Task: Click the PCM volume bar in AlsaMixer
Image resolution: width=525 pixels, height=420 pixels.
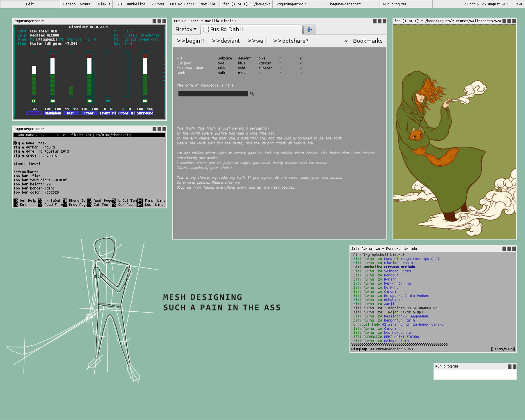Action: click(x=71, y=74)
